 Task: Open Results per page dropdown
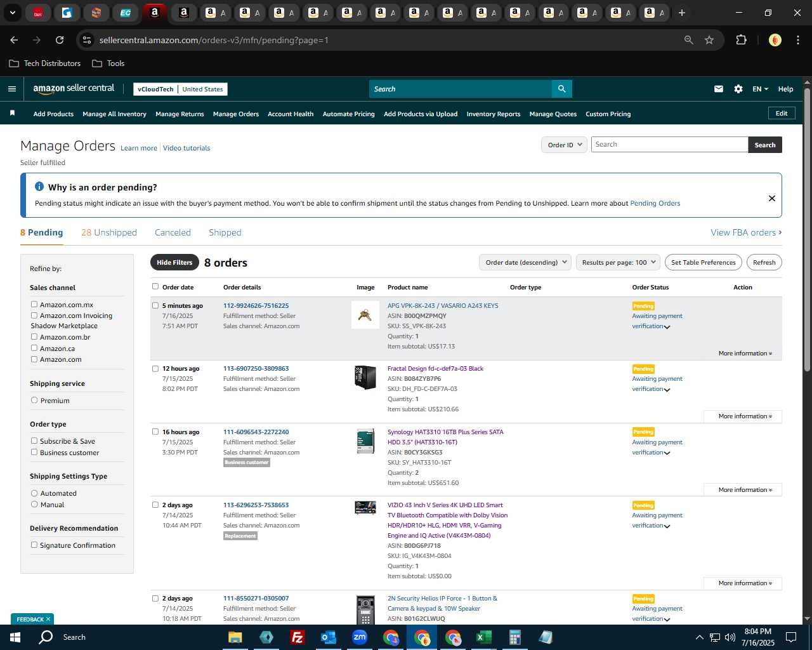[x=619, y=262]
